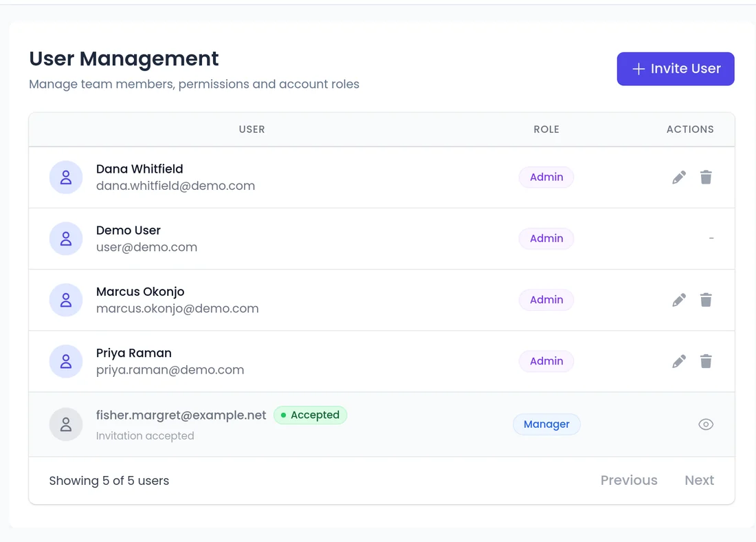The height and width of the screenshot is (542, 756).
Task: Click the ACTIONS column header
Action: click(690, 129)
